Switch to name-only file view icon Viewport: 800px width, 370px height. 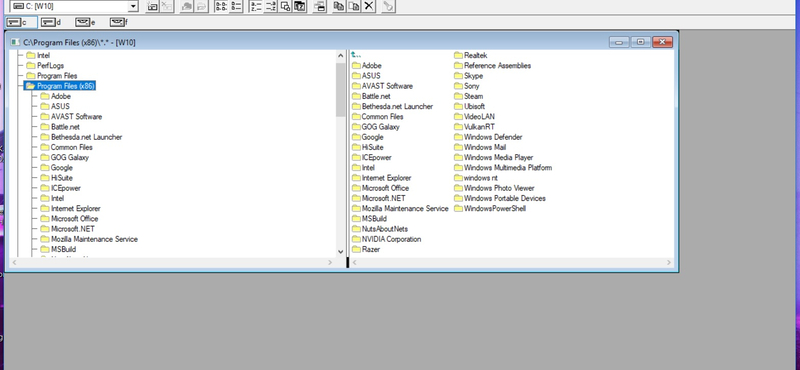221,6
